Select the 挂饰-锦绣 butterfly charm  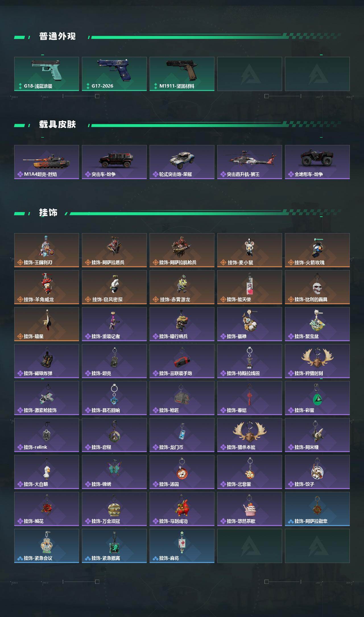114,472
